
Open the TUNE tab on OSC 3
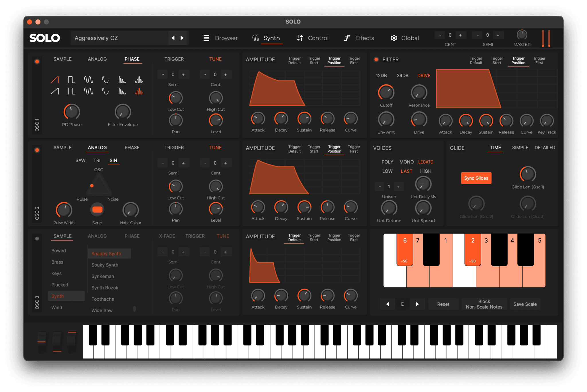(x=223, y=236)
